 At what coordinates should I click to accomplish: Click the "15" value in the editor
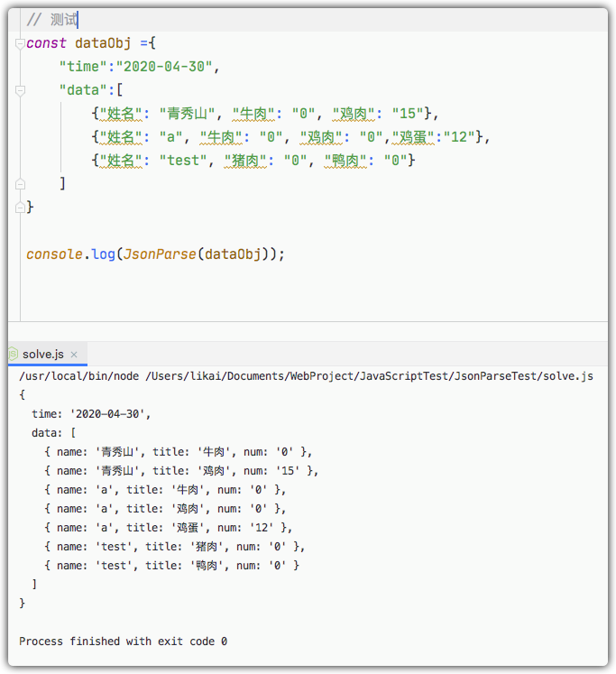[408, 114]
